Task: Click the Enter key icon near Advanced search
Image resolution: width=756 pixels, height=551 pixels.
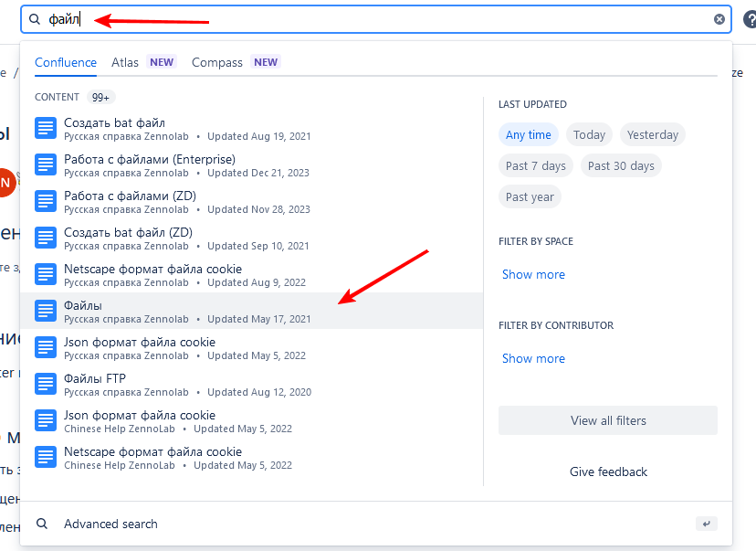Action: click(706, 524)
